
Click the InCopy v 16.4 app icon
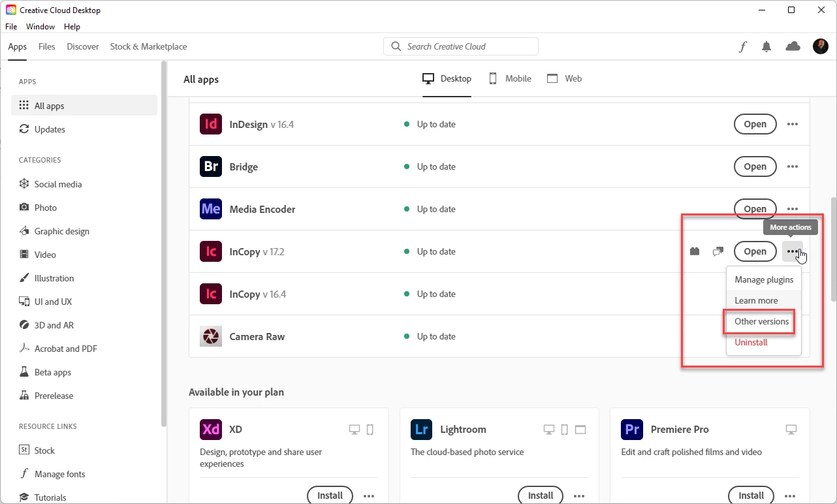(211, 294)
